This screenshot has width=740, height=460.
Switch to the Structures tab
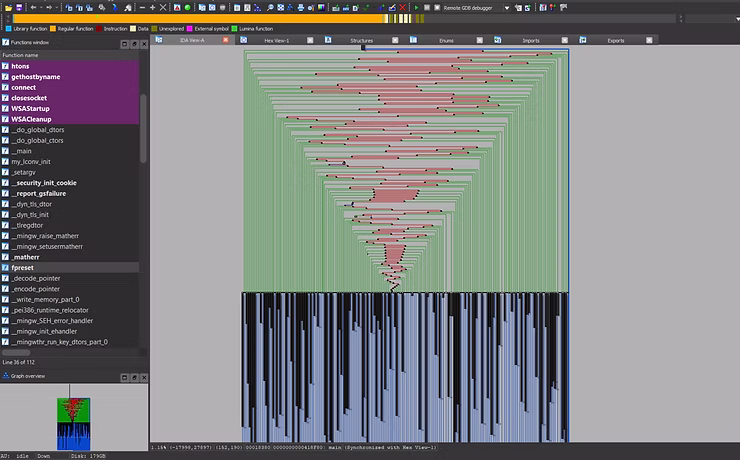[x=361, y=41]
